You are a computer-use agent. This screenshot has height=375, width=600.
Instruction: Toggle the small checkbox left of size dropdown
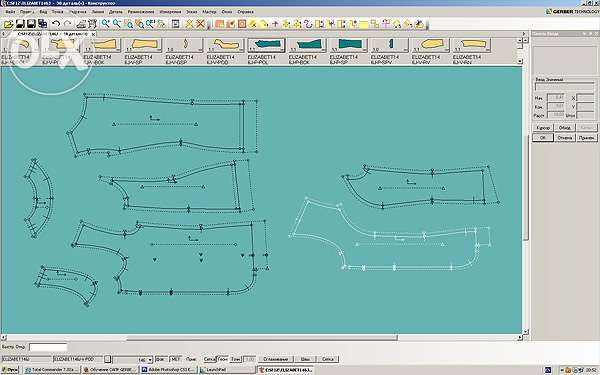[x=108, y=359]
